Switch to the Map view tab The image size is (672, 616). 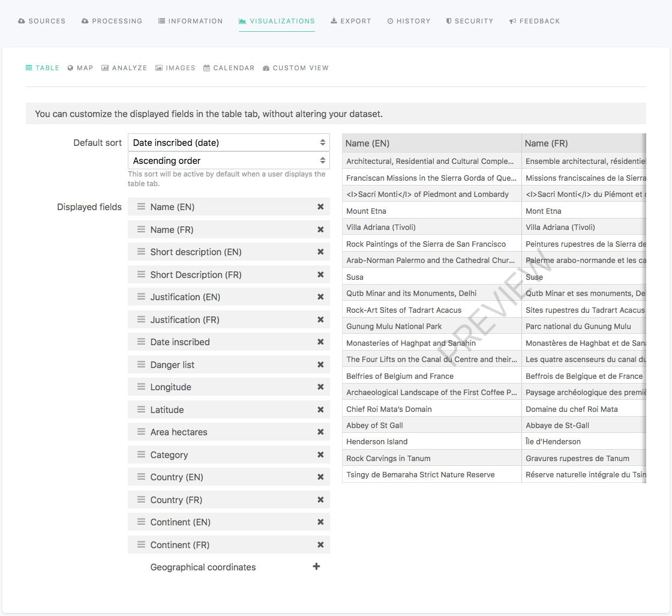pyautogui.click(x=80, y=68)
